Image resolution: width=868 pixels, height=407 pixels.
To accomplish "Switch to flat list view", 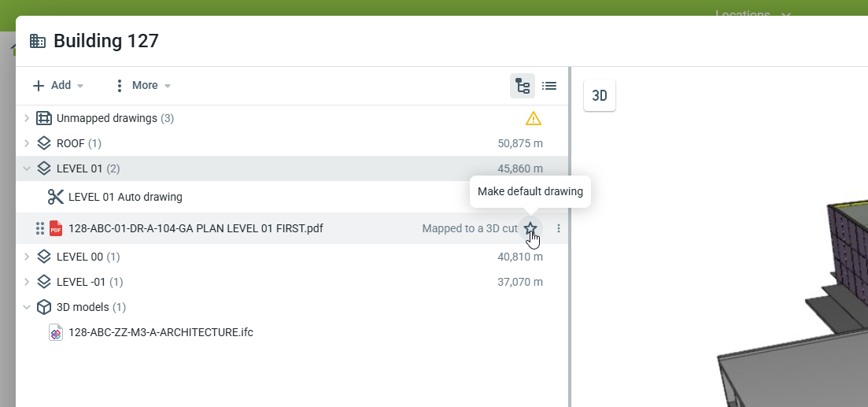I will pyautogui.click(x=549, y=86).
